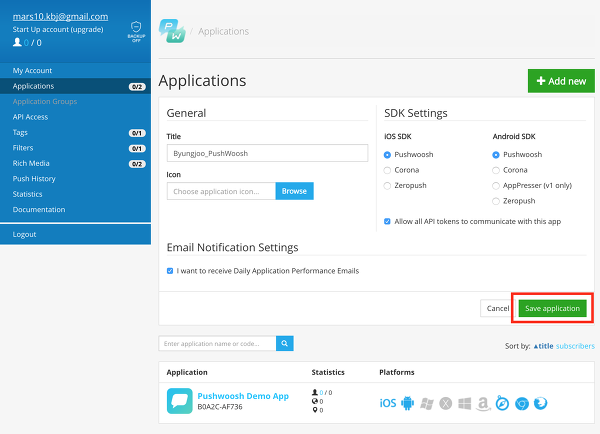Log out via Logout sidebar item
Viewport: 600px width, 434px height.
coord(75,234)
